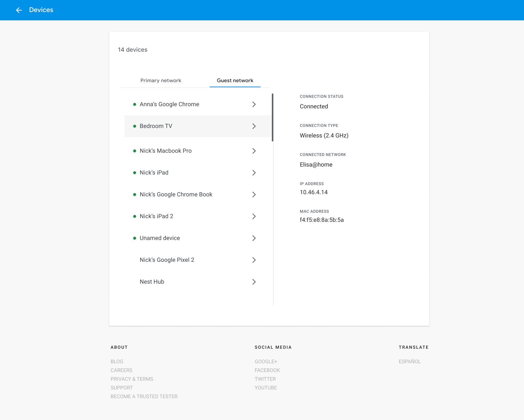This screenshot has height=420, width=524.
Task: Select the Wireless (2.4 GHz) value
Action: tap(324, 136)
